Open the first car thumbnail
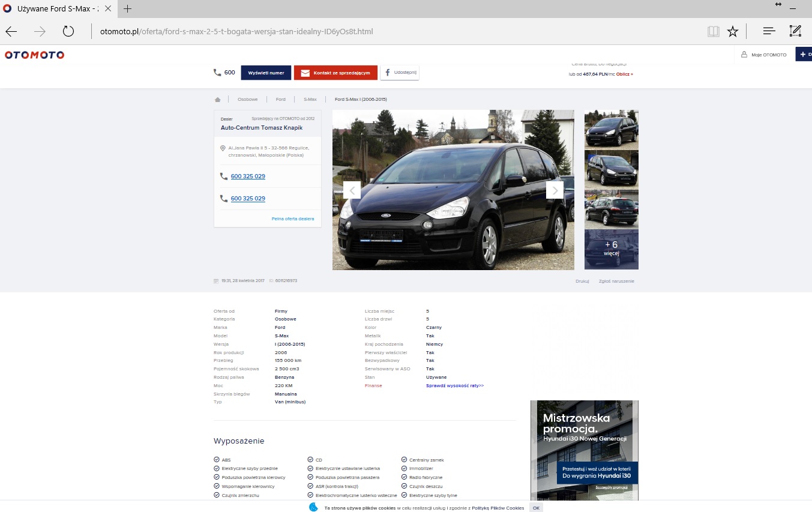Screen dimensions: 812x512 [x=612, y=129]
